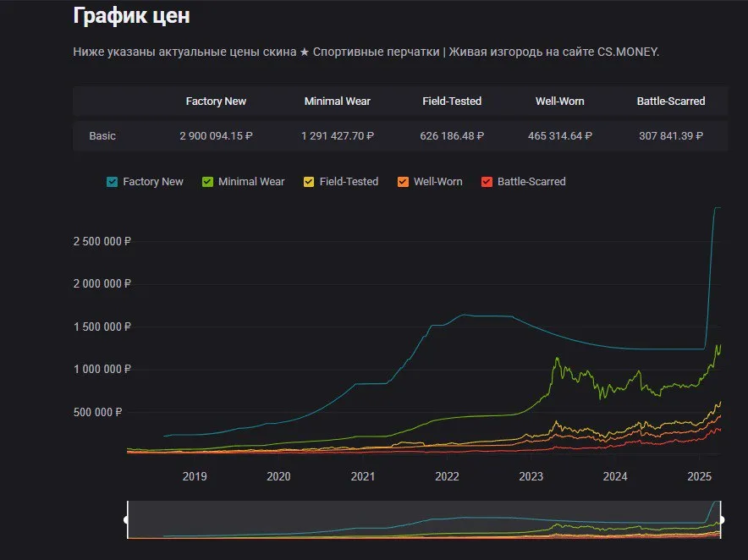The image size is (748, 560).
Task: Hide the Field-Tested line via checkbox
Action: click(x=309, y=182)
